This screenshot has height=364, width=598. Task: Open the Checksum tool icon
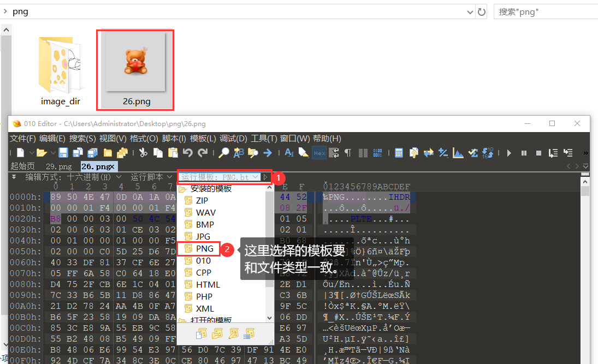point(473,153)
